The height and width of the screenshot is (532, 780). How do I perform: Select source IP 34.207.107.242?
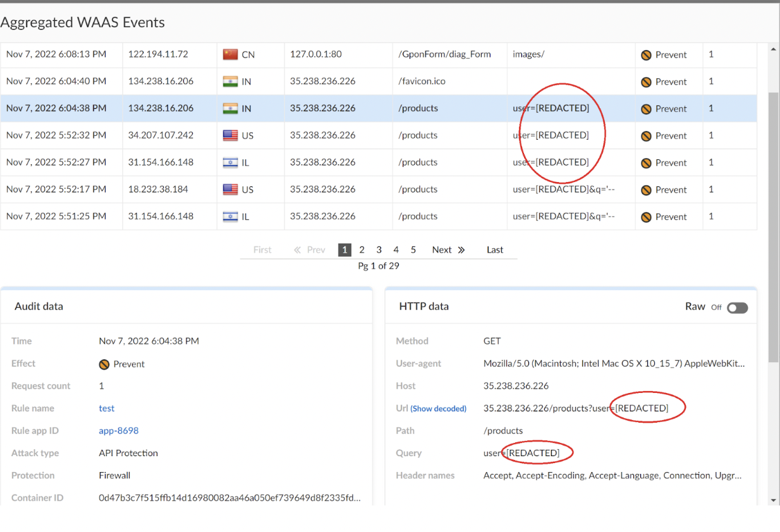point(161,135)
